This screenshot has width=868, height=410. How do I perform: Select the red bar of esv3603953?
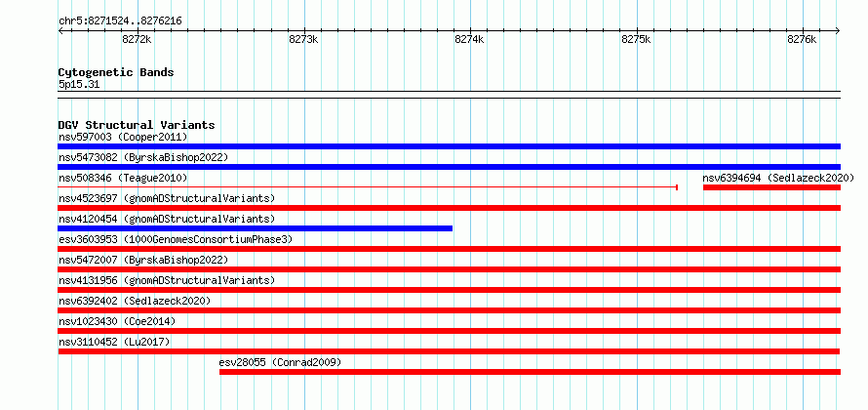(449, 249)
